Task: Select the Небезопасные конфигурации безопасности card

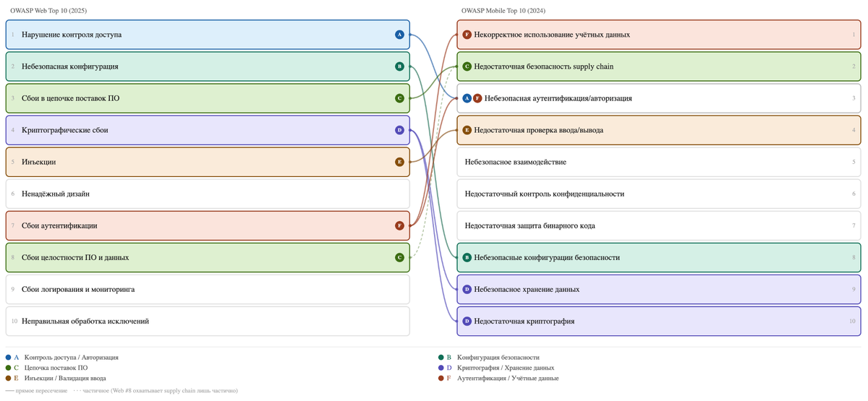Action: pos(659,257)
